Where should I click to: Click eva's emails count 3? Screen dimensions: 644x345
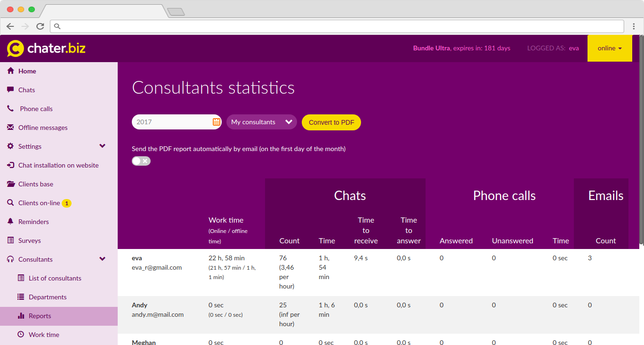(x=590, y=258)
